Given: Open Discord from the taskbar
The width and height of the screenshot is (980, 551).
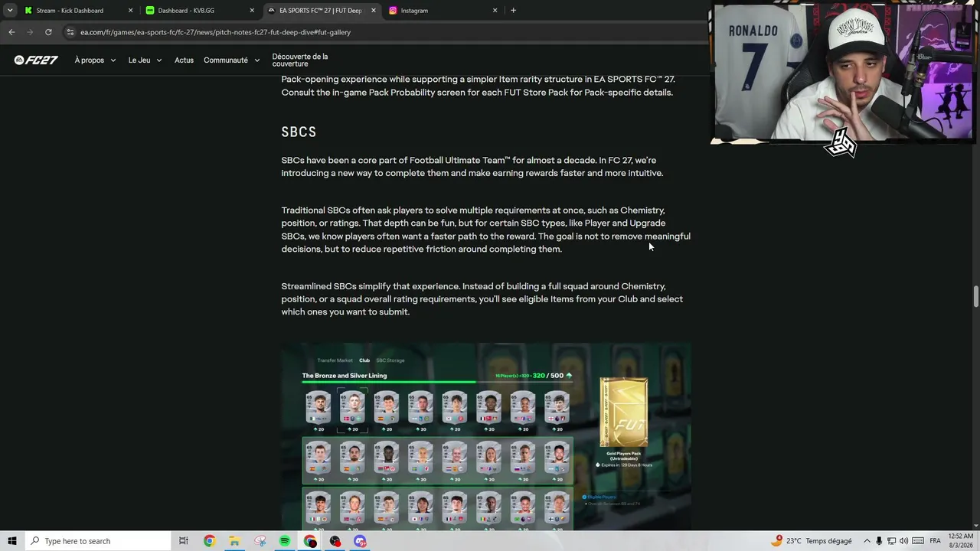Looking at the screenshot, I should [361, 541].
